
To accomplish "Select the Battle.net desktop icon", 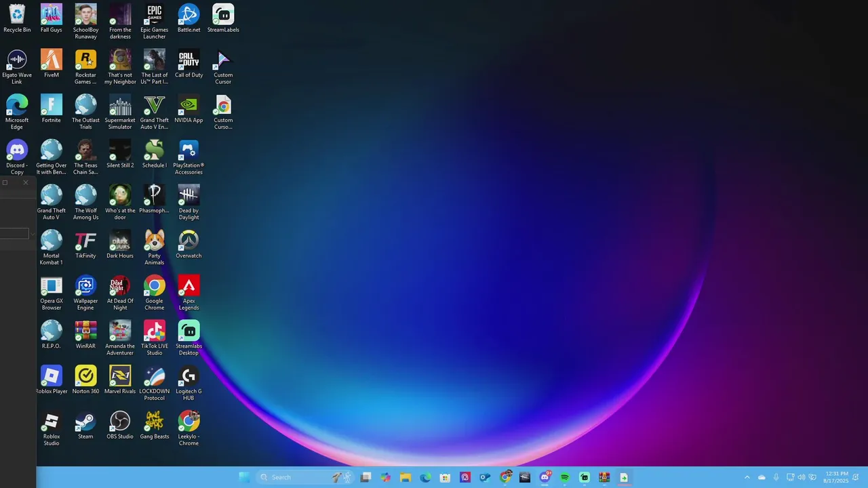I will pyautogui.click(x=189, y=19).
